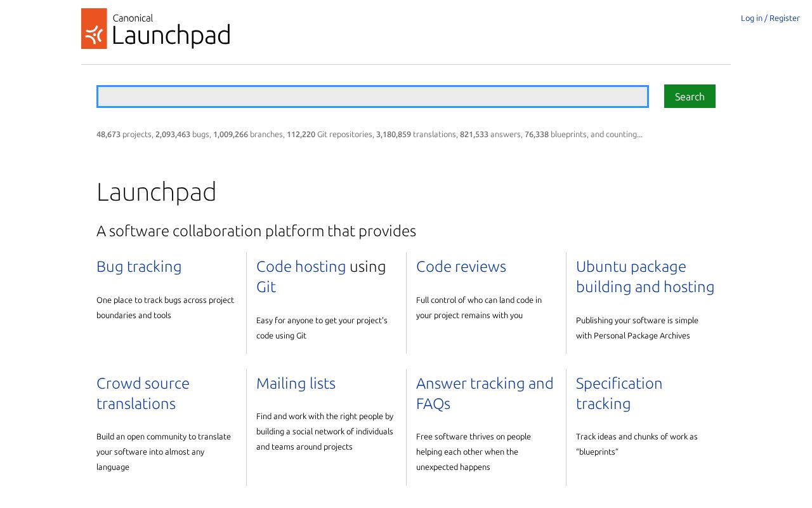Click Log in / Register

coord(770,17)
